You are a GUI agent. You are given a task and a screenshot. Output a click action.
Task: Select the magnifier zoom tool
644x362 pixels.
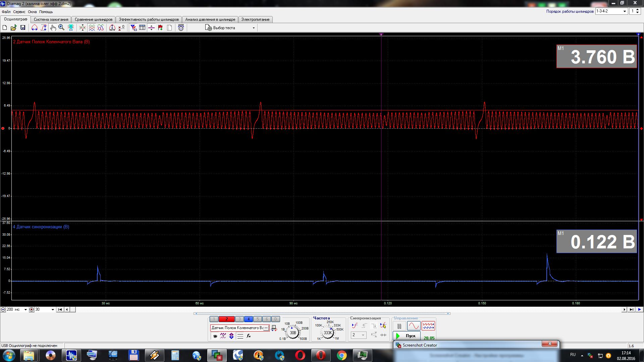(61, 28)
